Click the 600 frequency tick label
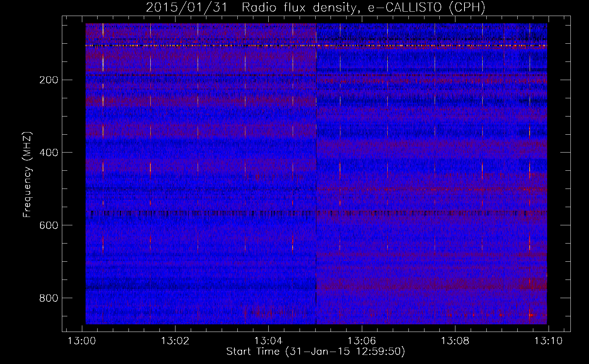 pos(49,225)
